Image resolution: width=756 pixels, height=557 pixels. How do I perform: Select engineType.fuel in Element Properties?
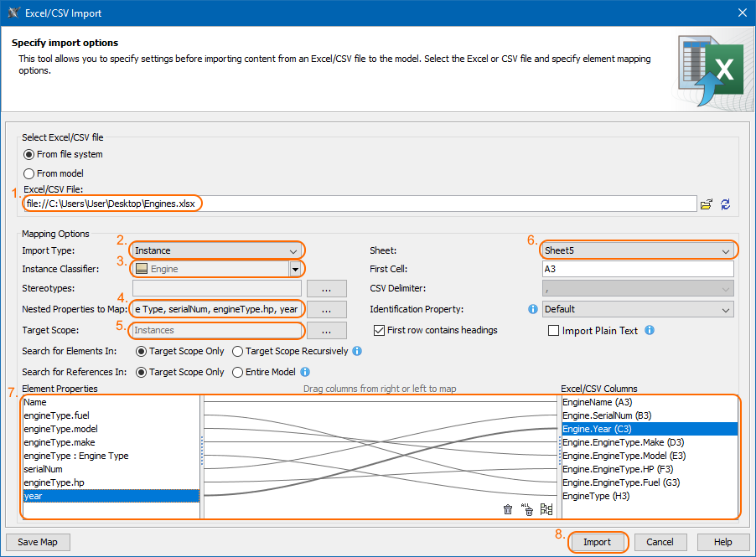(57, 415)
